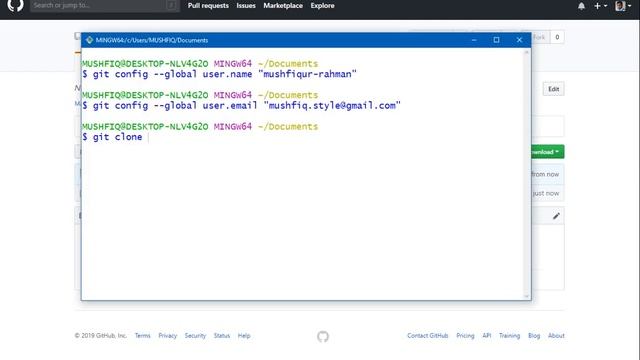Open the Help footer link
Screen dimensions: 640x360
click(244, 336)
